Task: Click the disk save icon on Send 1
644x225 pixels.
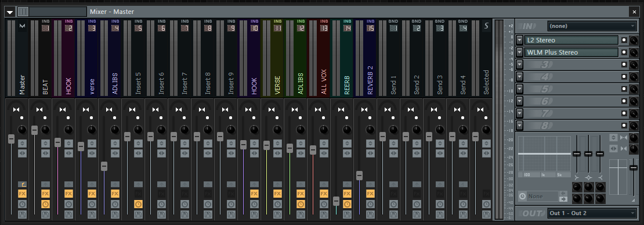Action: coord(393,215)
